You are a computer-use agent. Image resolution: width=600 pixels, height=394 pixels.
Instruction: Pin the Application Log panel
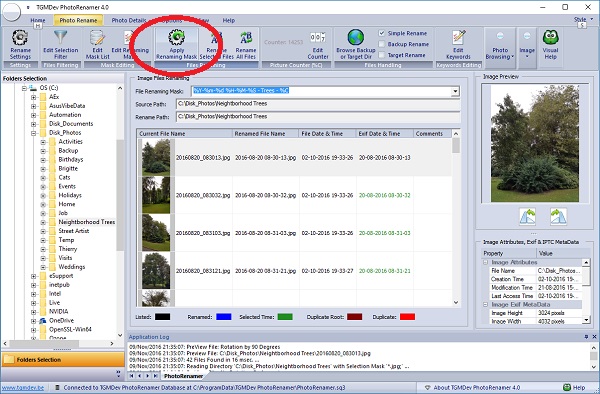pyautogui.click(x=586, y=337)
